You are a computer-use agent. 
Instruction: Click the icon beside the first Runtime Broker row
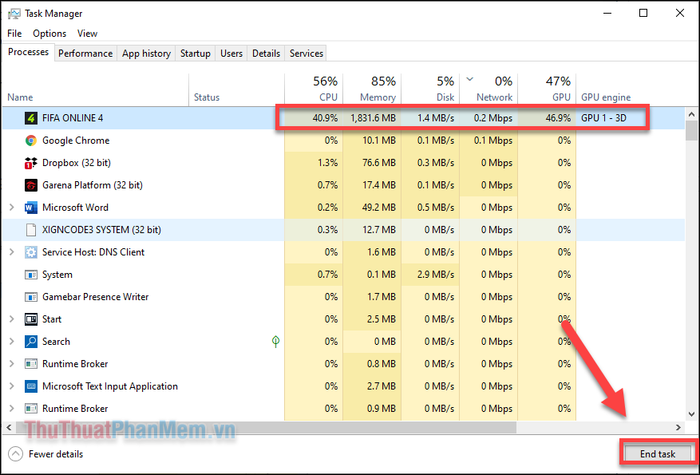click(x=31, y=364)
